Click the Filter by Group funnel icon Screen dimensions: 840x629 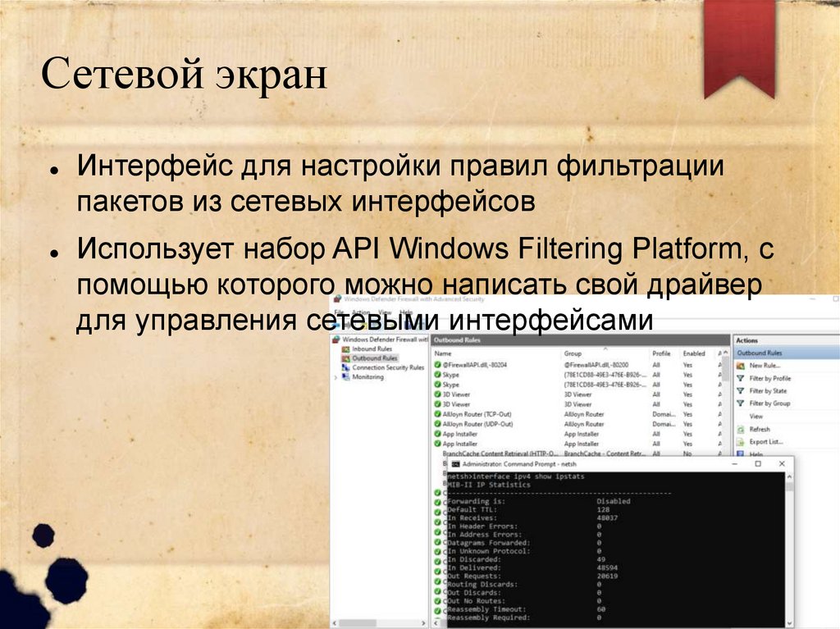741,403
